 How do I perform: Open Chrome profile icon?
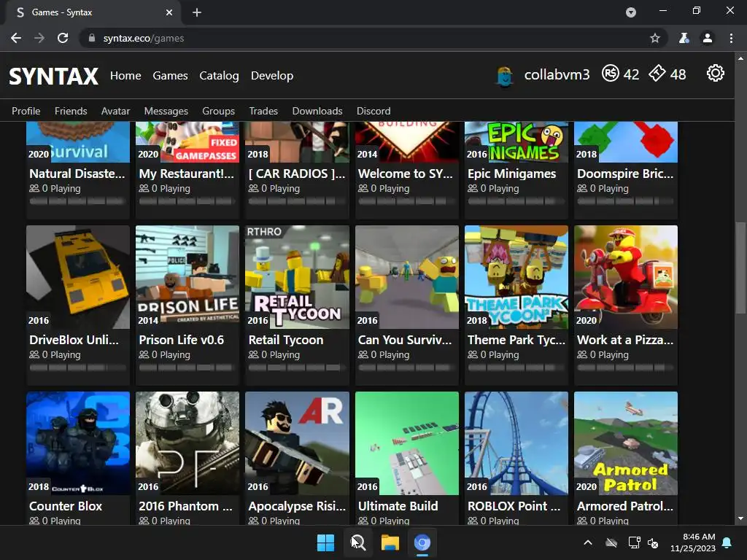[708, 38]
